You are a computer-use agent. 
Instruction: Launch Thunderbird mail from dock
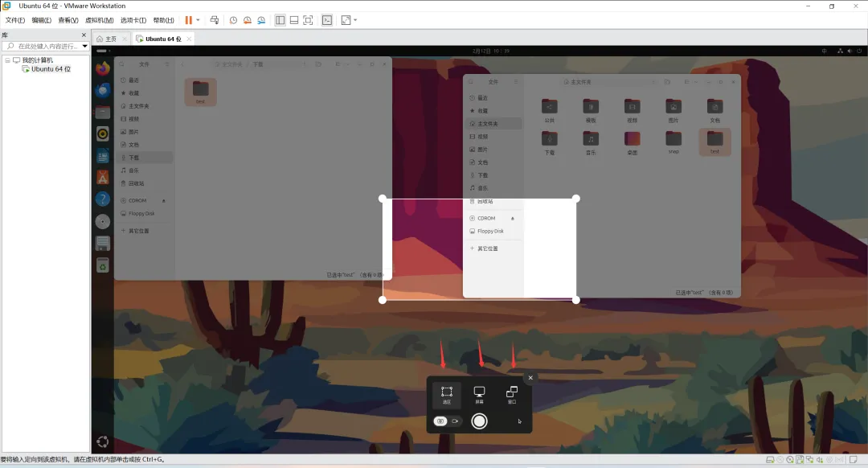tap(102, 90)
